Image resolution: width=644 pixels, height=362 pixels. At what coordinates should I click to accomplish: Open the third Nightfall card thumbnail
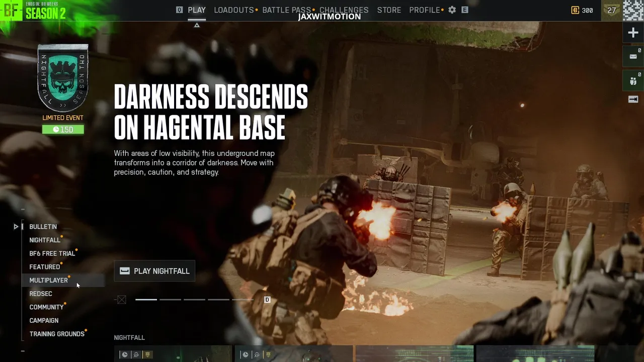[x=415, y=354]
